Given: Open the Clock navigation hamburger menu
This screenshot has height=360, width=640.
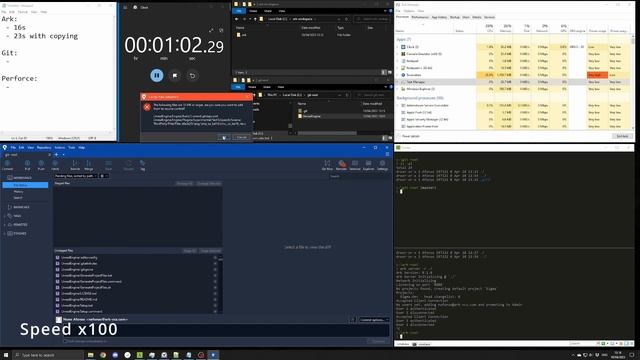Looking at the screenshot, I should 125,7.
